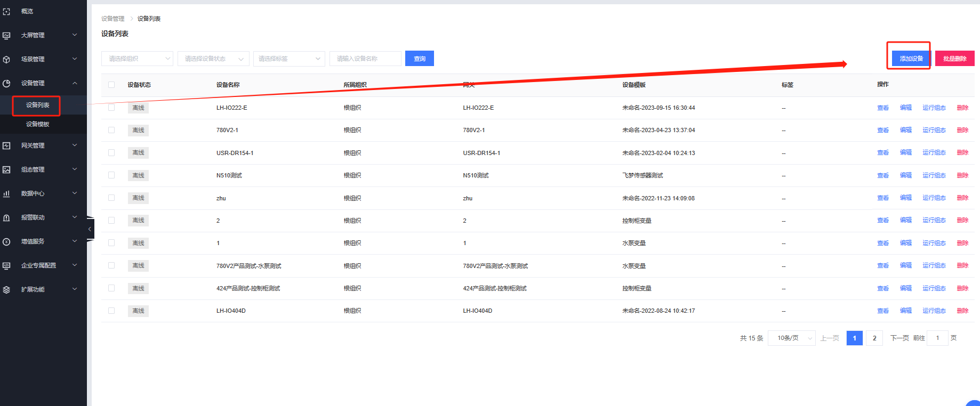Select the checkbox for N510测试 row
The height and width of the screenshot is (406, 980).
click(x=111, y=175)
